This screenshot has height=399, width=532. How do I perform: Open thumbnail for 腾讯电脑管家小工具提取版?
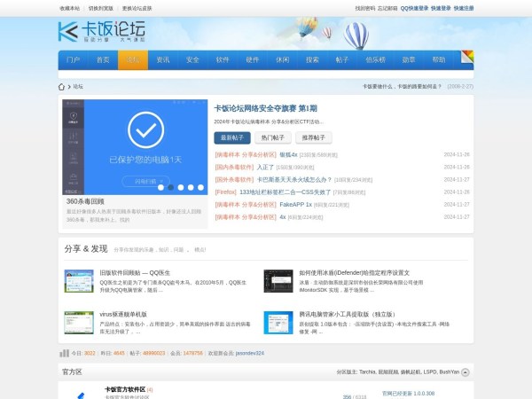278,322
